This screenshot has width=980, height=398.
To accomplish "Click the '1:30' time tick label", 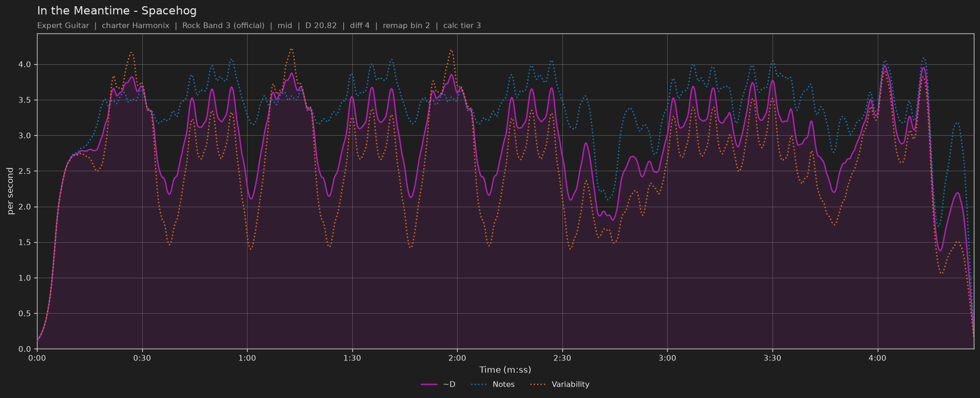I will (352, 358).
